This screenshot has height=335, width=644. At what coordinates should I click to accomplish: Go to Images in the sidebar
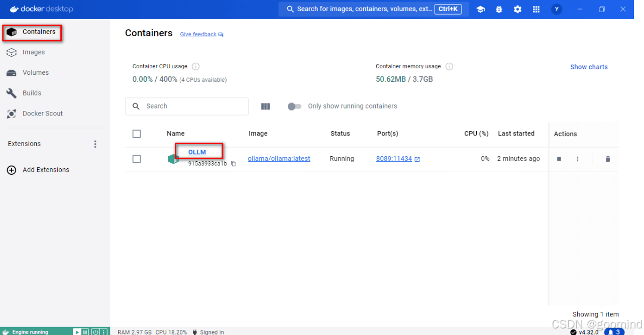click(55, 52)
